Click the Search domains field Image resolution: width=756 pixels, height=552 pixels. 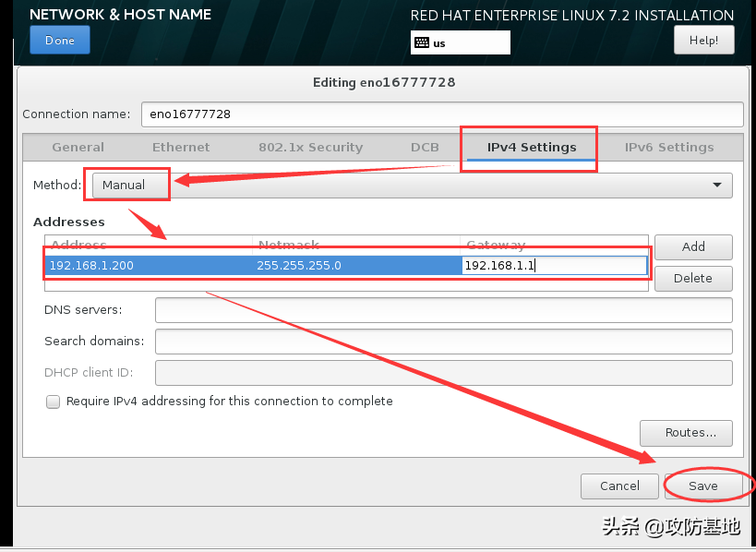443,342
